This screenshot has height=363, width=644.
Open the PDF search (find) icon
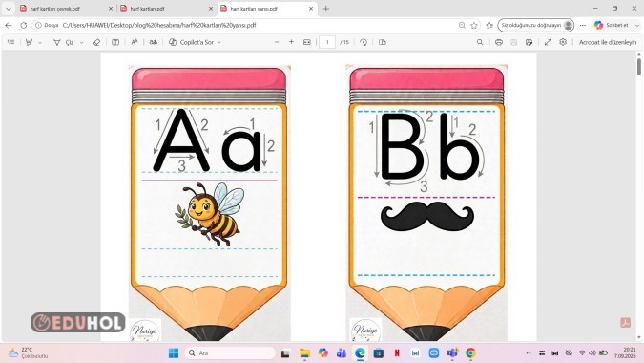coord(479,42)
